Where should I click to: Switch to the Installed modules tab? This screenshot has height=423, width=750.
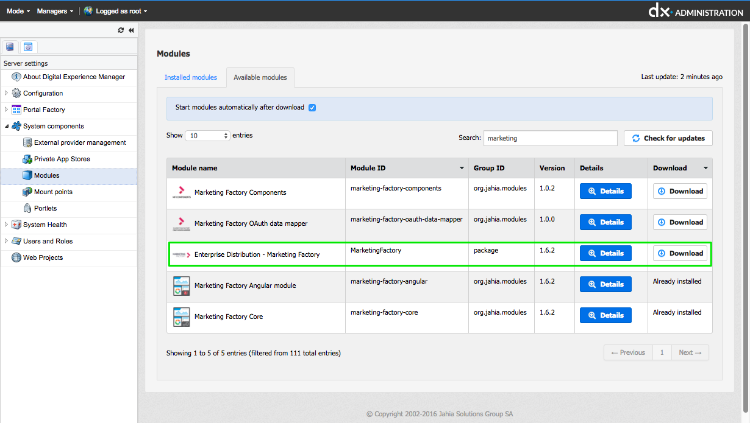click(191, 78)
